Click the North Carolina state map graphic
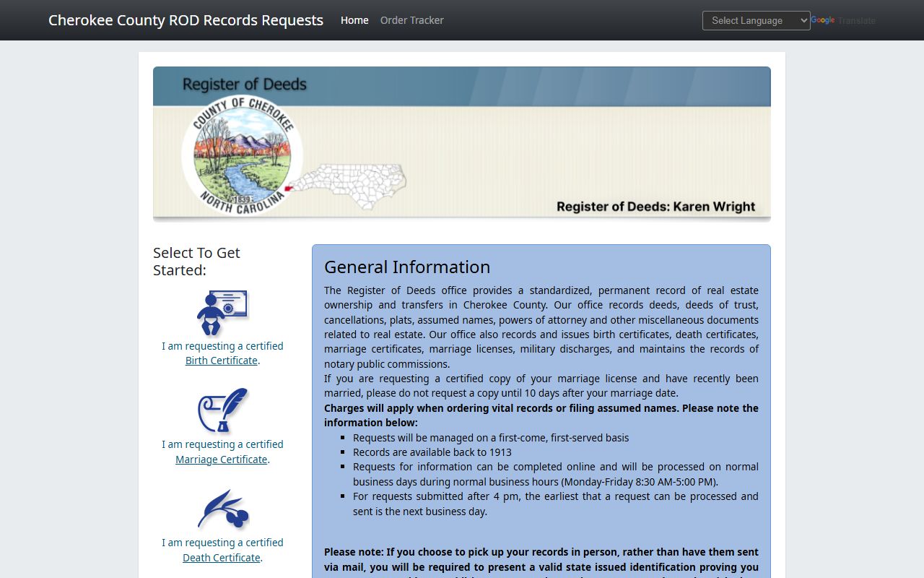This screenshot has height=578, width=924. coord(346,186)
